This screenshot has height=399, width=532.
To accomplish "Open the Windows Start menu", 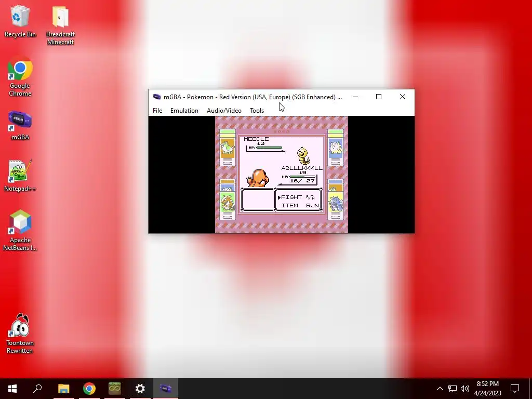I will pos(12,389).
